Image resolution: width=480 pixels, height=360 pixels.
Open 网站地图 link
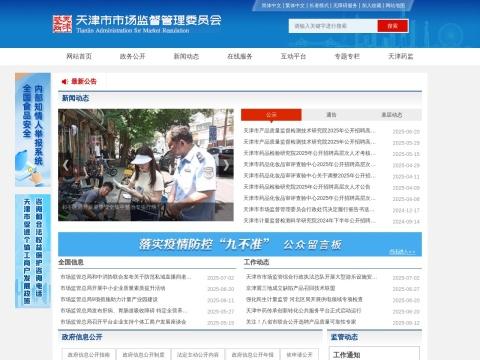tap(396, 5)
